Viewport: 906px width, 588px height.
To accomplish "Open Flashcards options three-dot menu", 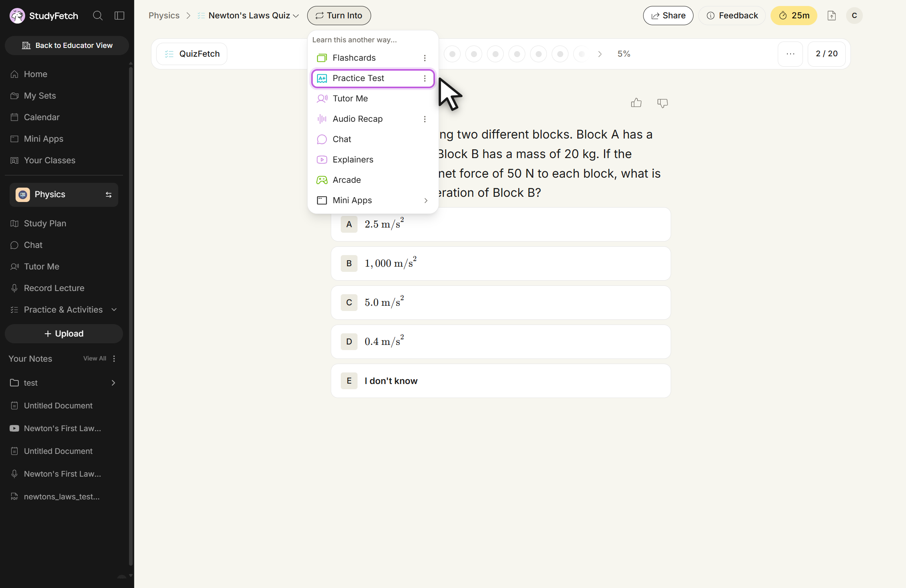I will 425,58.
